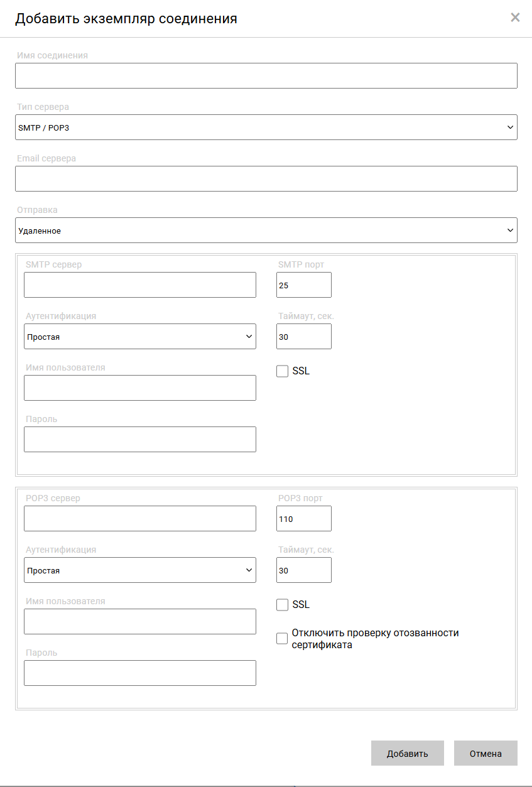Check 'Отключить проверку отозванности сертификата'
Image resolution: width=532 pixels, height=787 pixels.
click(x=282, y=638)
